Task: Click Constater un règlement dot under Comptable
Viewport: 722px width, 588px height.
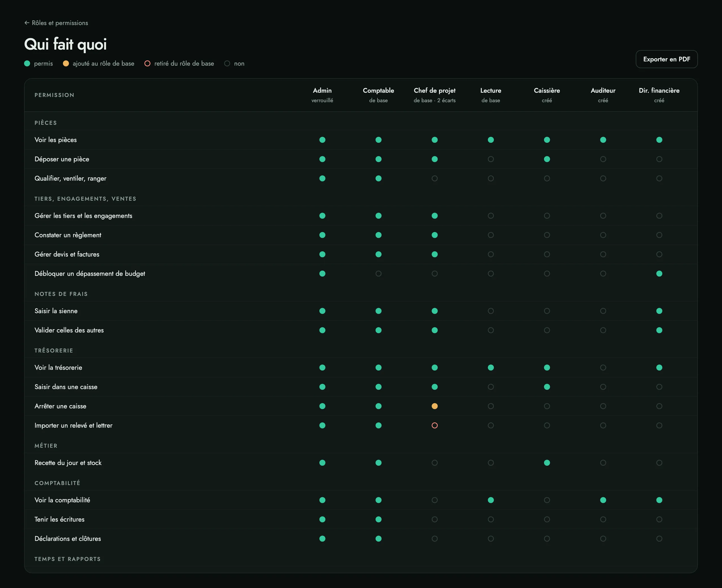Action: click(378, 235)
